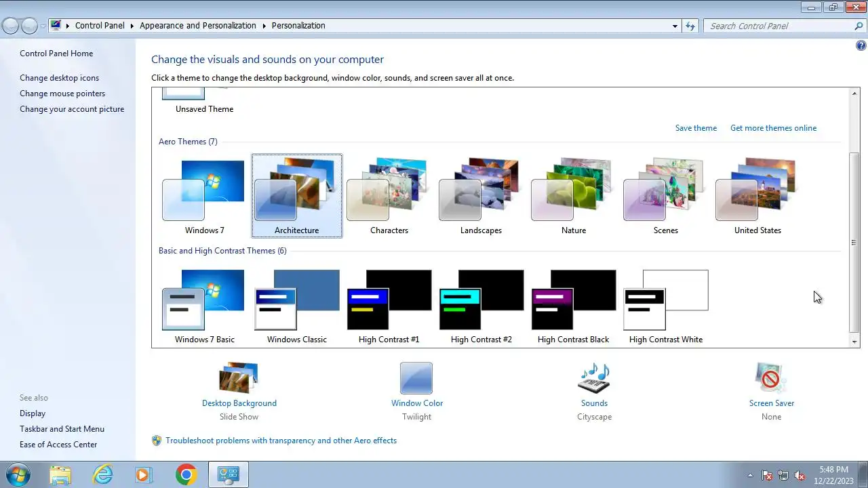Click the Forward navigation arrow

pos(29,26)
